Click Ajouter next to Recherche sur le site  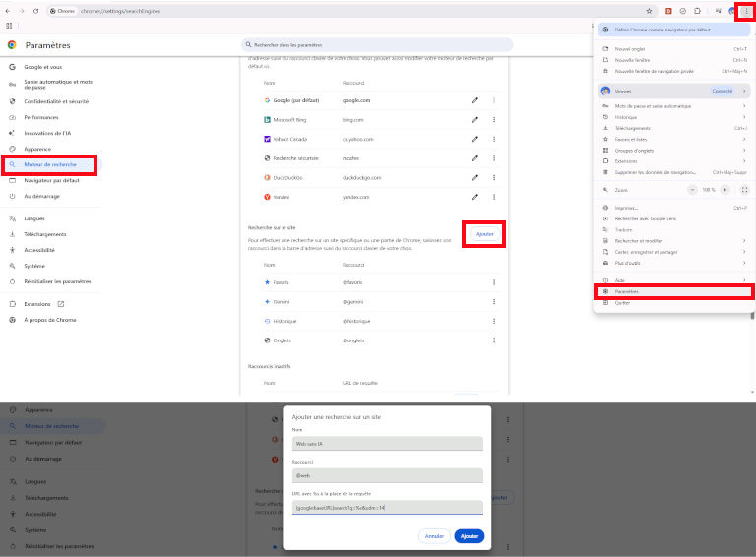pos(484,234)
